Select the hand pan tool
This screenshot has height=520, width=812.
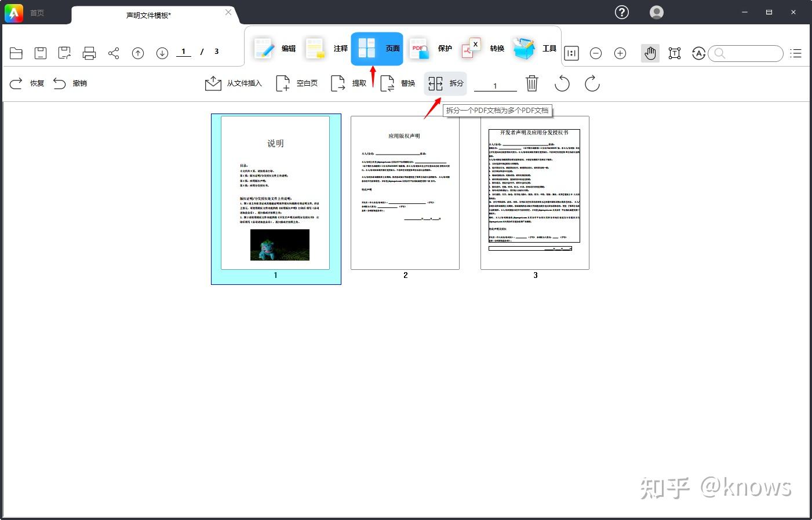tap(650, 53)
